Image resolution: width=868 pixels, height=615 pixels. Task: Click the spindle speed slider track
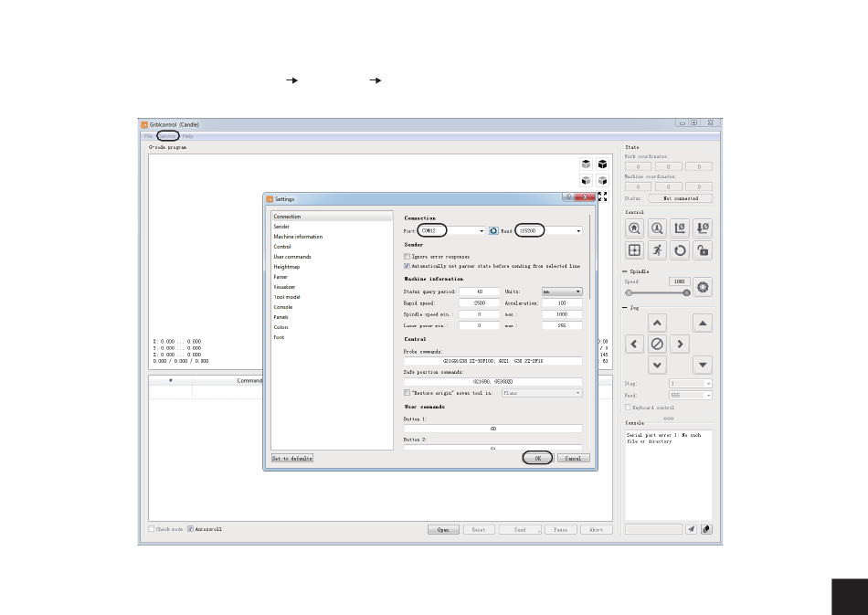(x=658, y=292)
